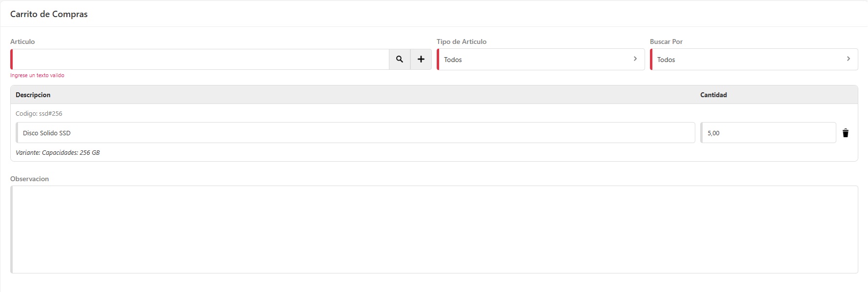This screenshot has height=292, width=868.
Task: Click the magnifying glass search icon
Action: (400, 59)
